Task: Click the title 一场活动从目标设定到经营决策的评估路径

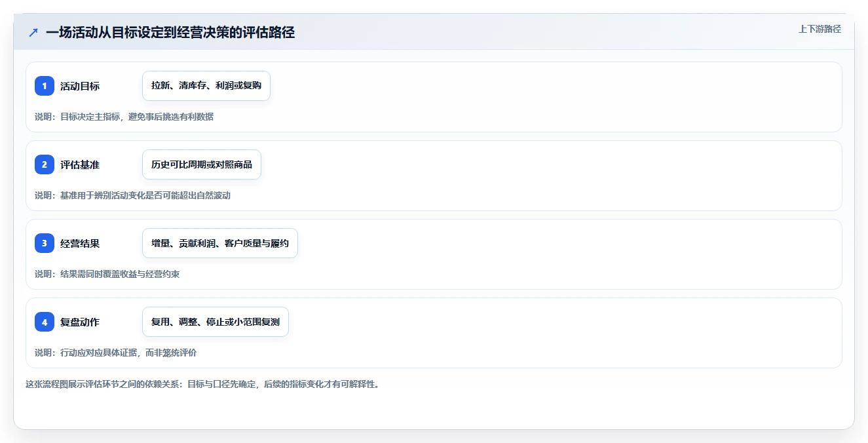Action: pos(170,33)
